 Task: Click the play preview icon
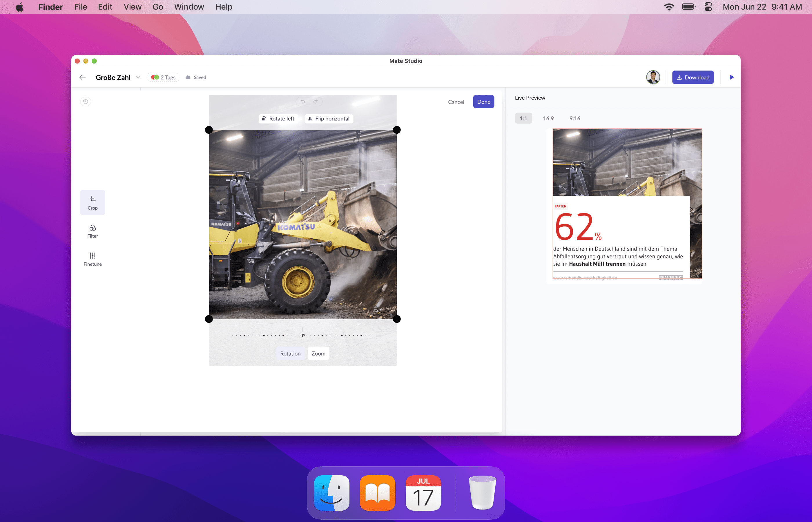731,77
